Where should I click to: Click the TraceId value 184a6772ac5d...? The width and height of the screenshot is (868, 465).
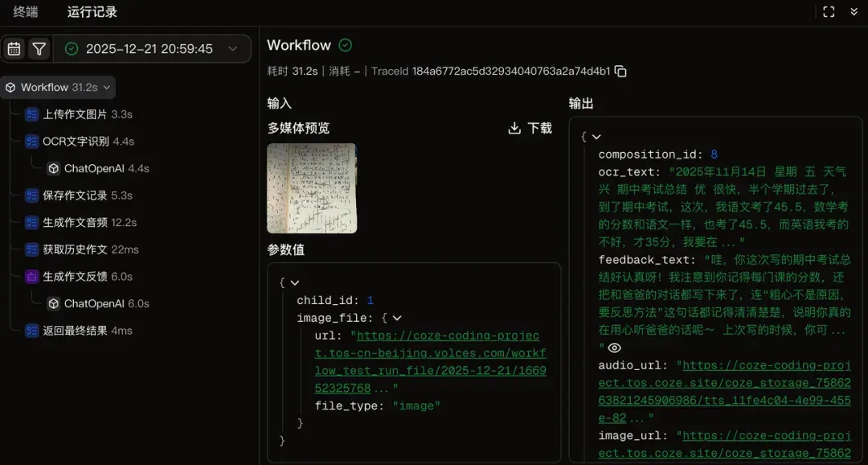511,72
